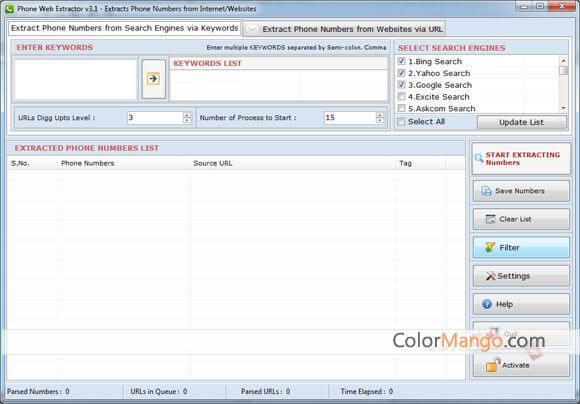Uncheck the Yahoo Search checkbox
The width and height of the screenshot is (580, 404).
[x=401, y=73]
